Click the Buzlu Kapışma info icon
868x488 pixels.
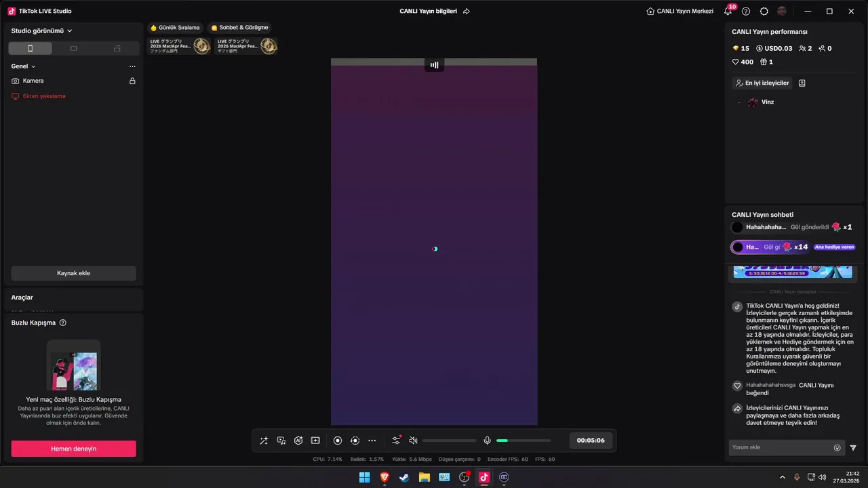pyautogui.click(x=63, y=323)
